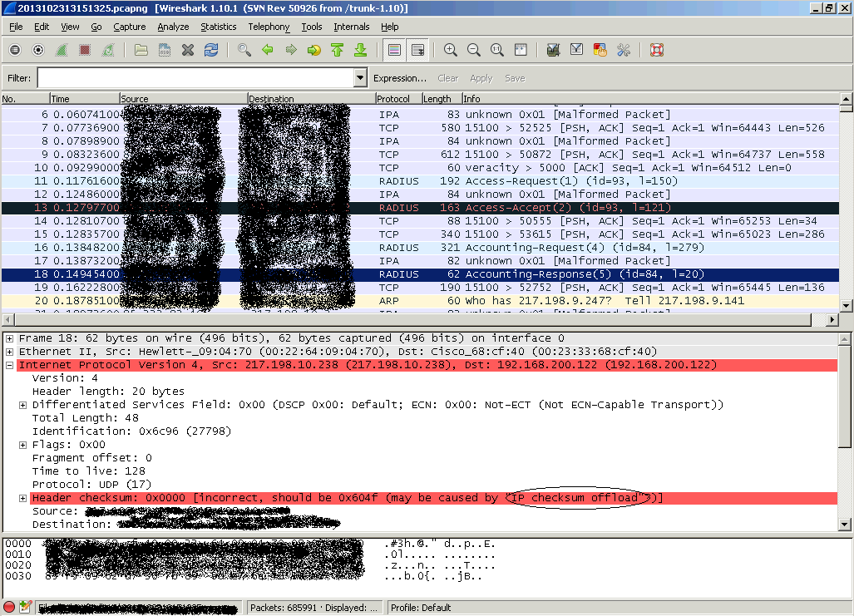
Task: Open a capture file icon
Action: point(141,50)
